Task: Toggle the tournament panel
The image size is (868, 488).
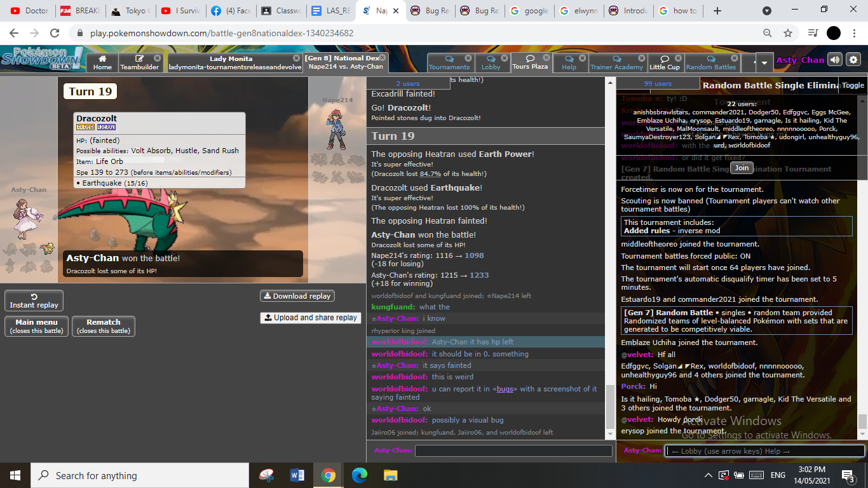Action: [853, 85]
